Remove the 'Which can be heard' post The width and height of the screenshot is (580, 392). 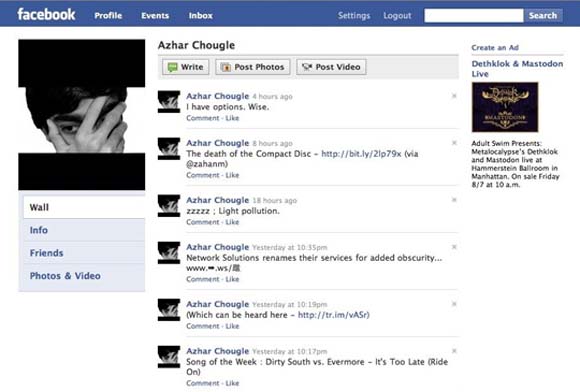454,304
